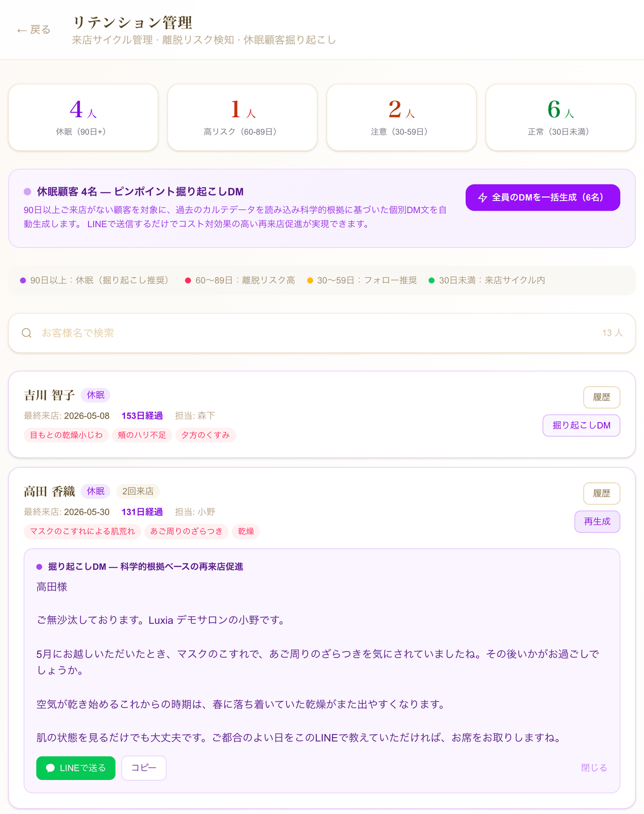The image size is (644, 814).
Task: Click the 131日経過 value
Action: [142, 512]
